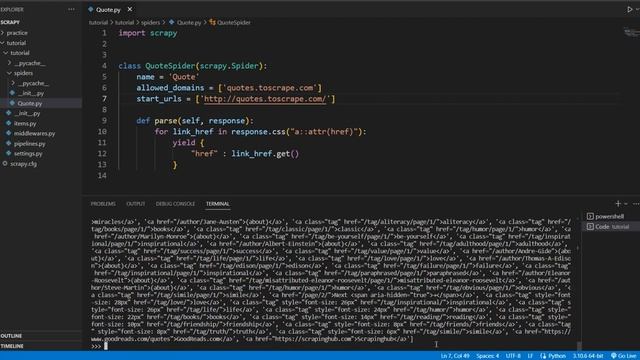Click breadcrumb 'spiders' in the editor path
The image size is (640, 360).
pyautogui.click(x=150, y=22)
